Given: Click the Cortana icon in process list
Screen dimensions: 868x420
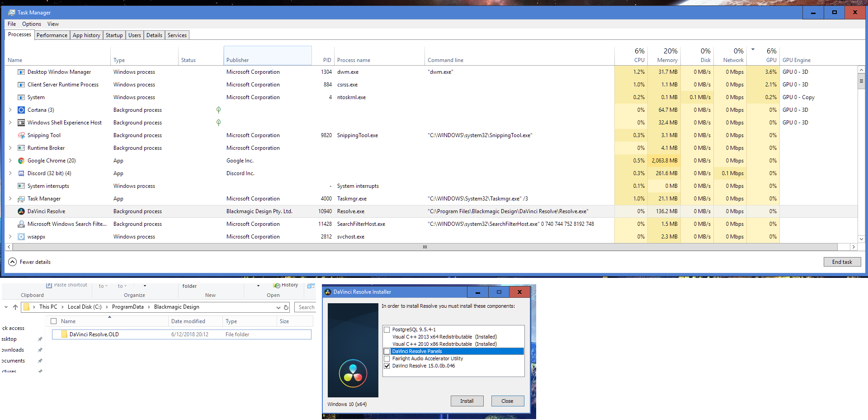Looking at the screenshot, I should pyautogui.click(x=21, y=110).
